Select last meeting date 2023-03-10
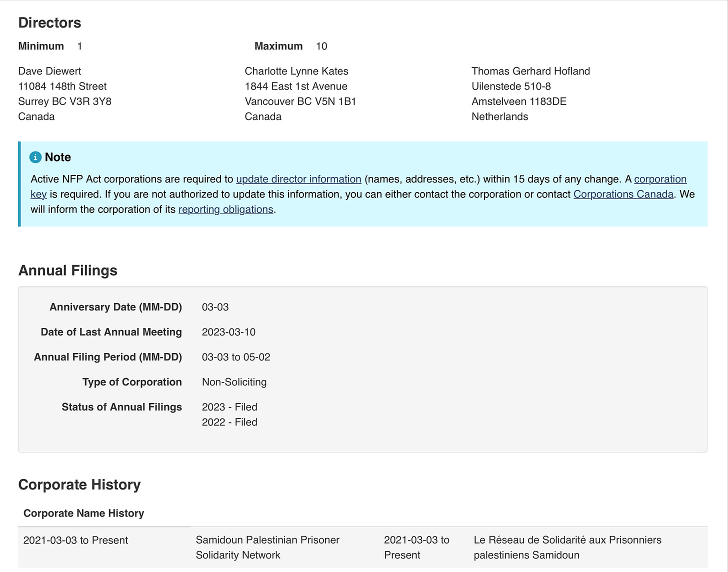Viewport: 728px width, 572px height. 228,332
